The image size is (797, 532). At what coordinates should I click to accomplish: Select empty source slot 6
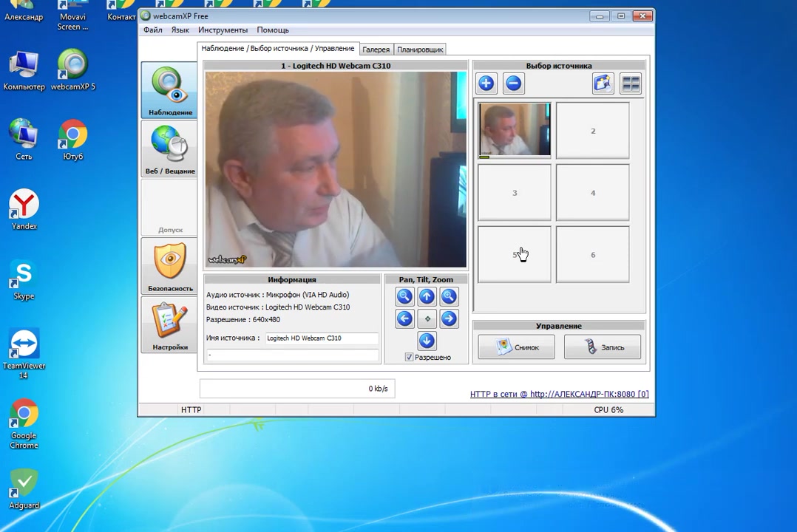coord(593,255)
